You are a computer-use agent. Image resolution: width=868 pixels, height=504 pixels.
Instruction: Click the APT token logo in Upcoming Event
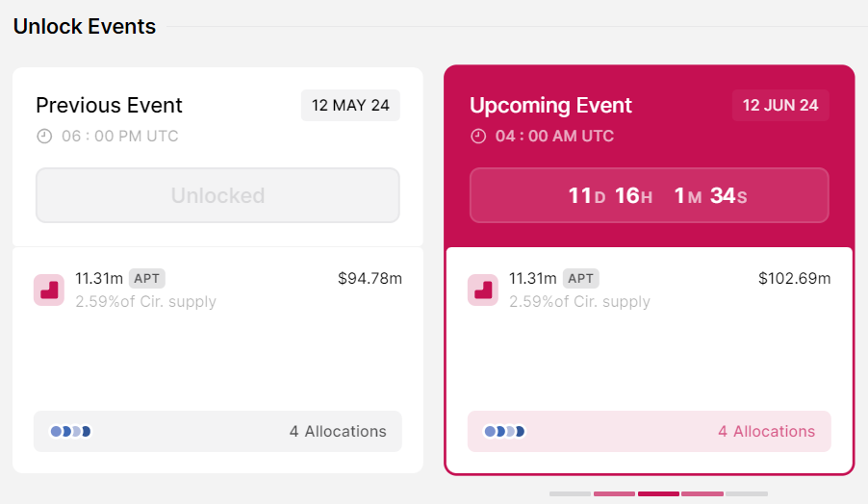click(x=483, y=290)
